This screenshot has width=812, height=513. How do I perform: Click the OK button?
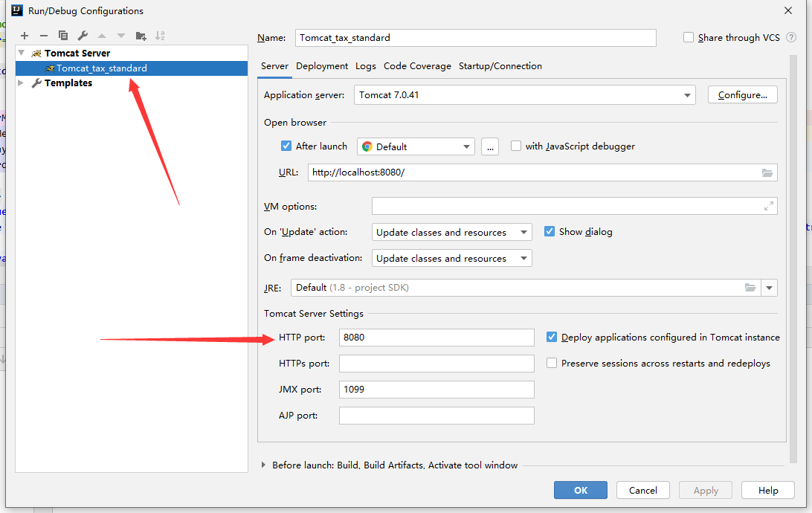pos(581,490)
